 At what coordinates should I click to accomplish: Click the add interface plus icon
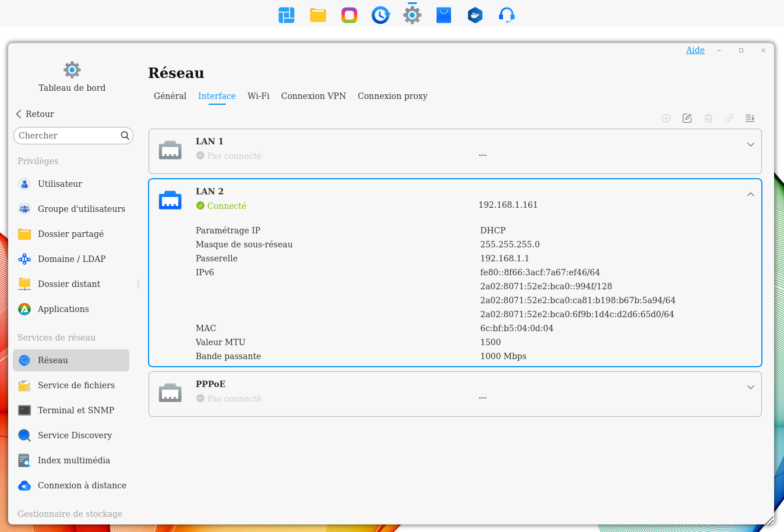point(666,118)
